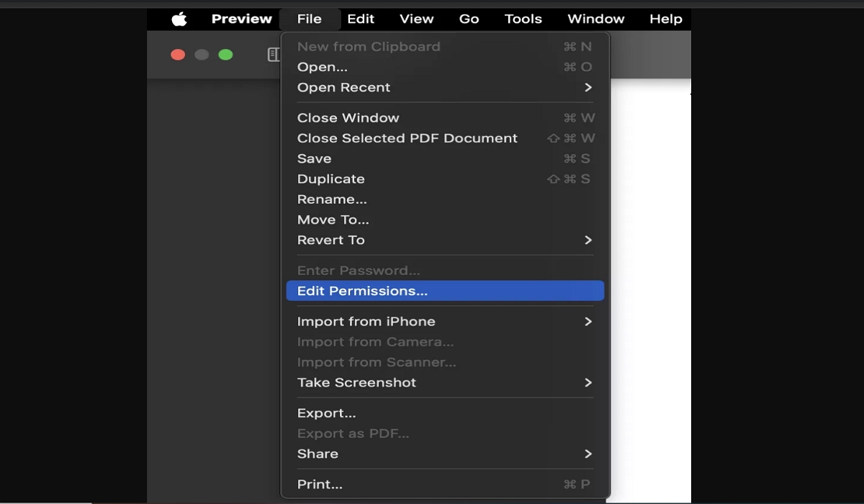Click the sidebar view icon in toolbar
This screenshot has width=864, height=504.
coord(274,55)
